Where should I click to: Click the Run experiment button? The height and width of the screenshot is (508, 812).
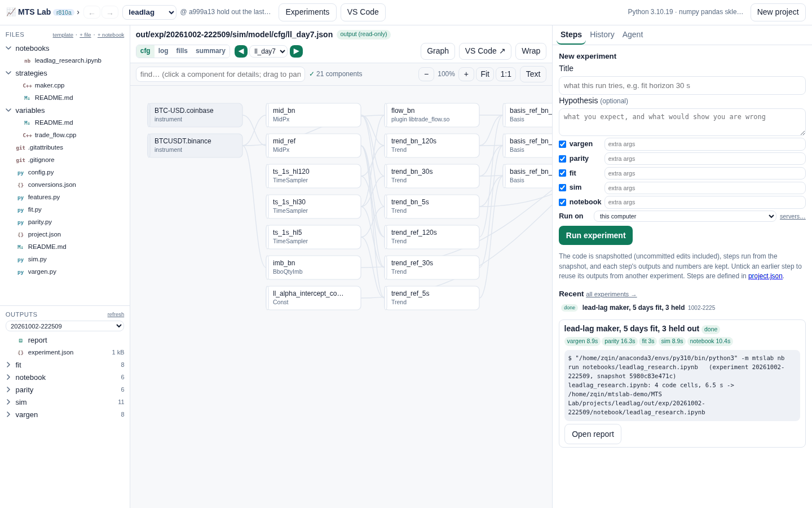pos(595,235)
